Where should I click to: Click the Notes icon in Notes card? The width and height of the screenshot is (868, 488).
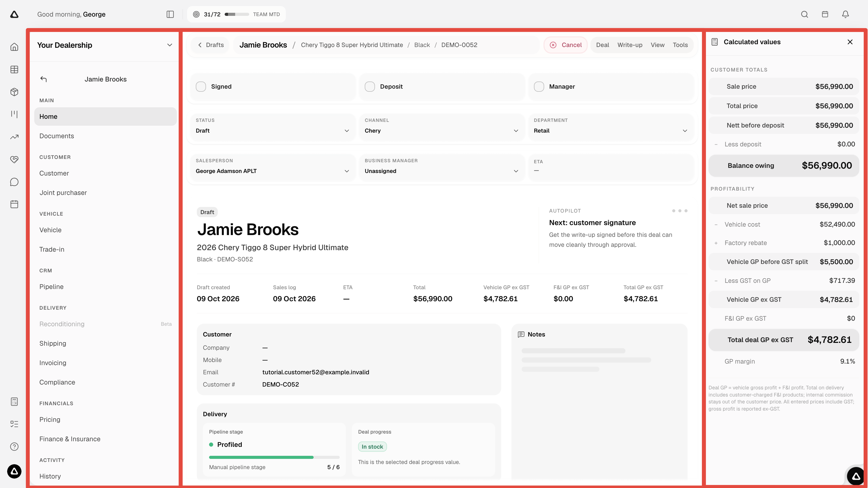click(x=521, y=334)
